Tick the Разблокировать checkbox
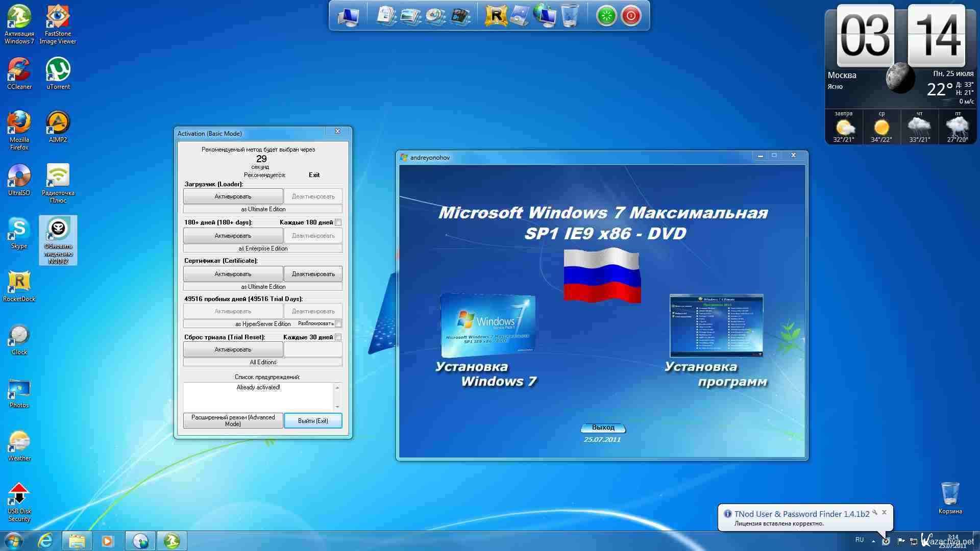The width and height of the screenshot is (980, 551). point(338,324)
